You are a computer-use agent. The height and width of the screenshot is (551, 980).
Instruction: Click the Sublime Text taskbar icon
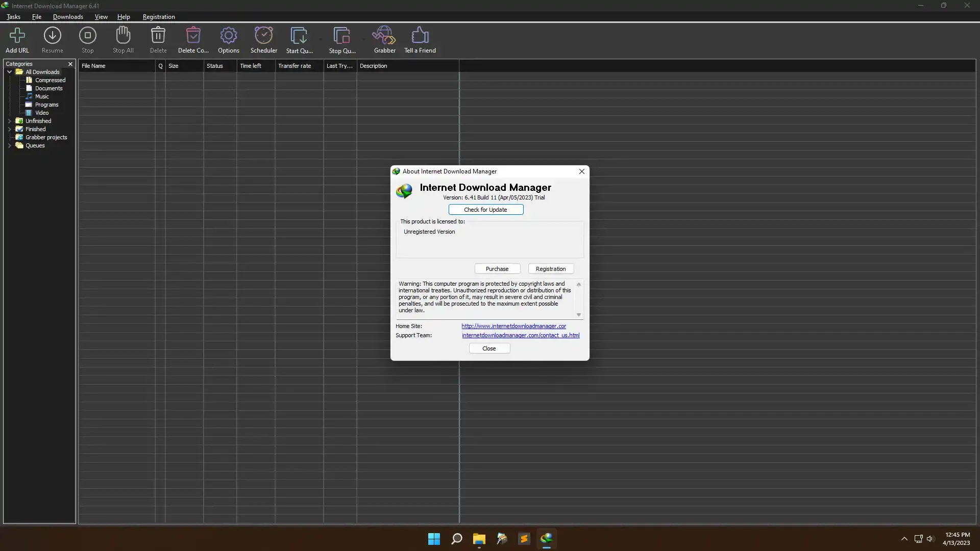524,539
